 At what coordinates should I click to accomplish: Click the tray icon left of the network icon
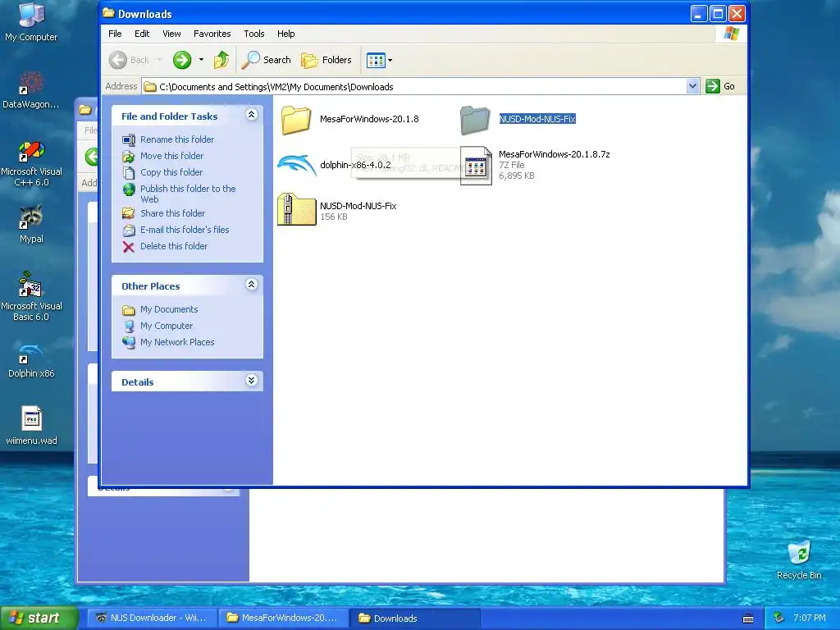tap(748, 619)
